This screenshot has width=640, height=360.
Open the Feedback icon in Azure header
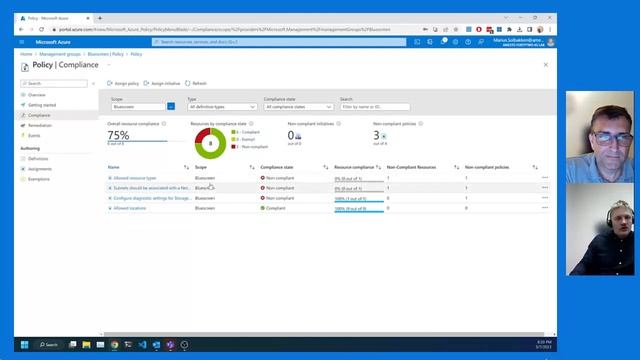[x=481, y=42]
